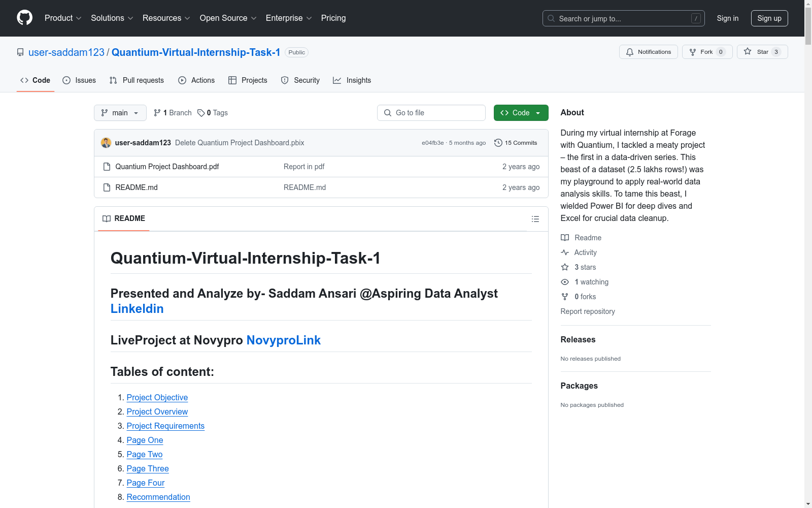Click the user-saddam123 avatar image
Image resolution: width=812 pixels, height=508 pixels.
106,143
